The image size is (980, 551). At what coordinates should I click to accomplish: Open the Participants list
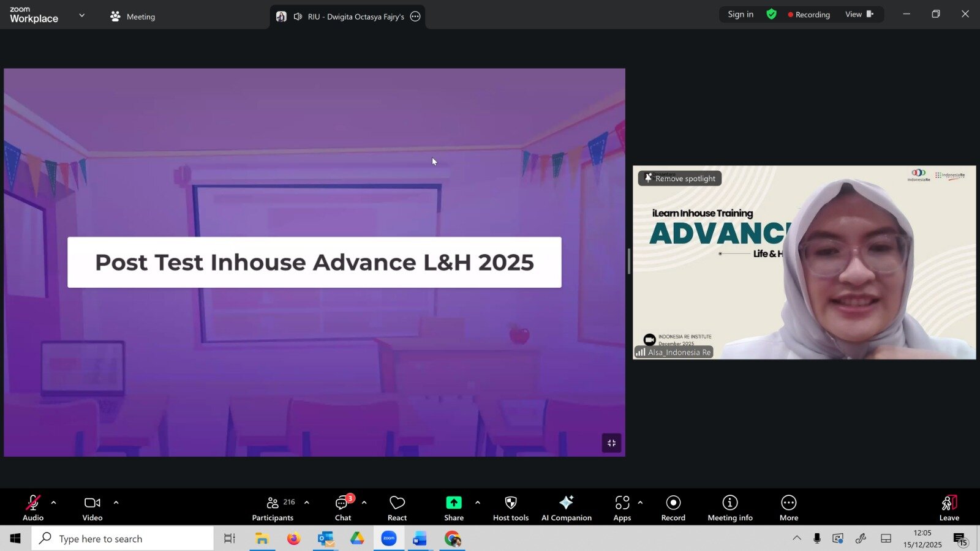[273, 508]
